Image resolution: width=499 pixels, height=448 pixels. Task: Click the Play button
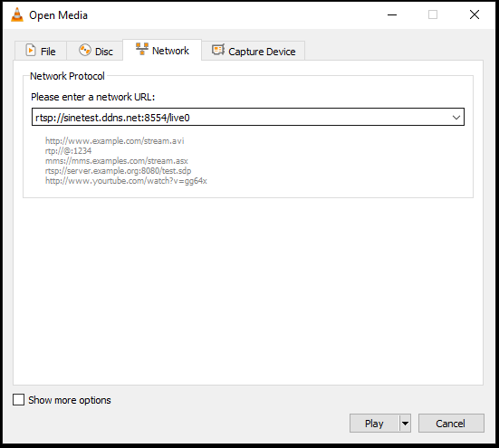(x=374, y=424)
